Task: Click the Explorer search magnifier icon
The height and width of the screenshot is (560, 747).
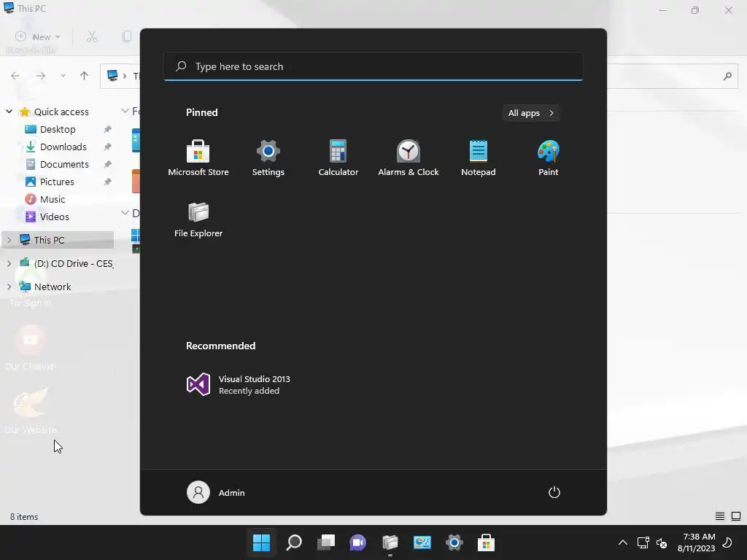Action: [x=727, y=76]
